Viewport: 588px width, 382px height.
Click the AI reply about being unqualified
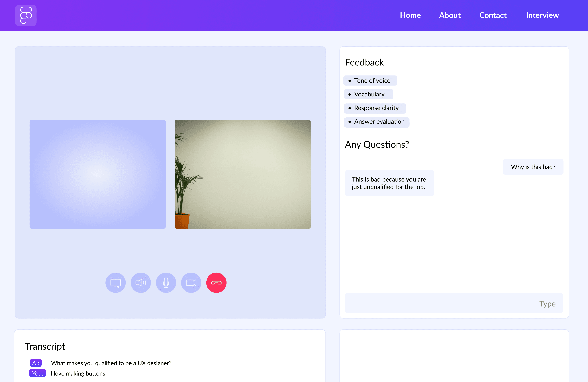[x=389, y=183]
